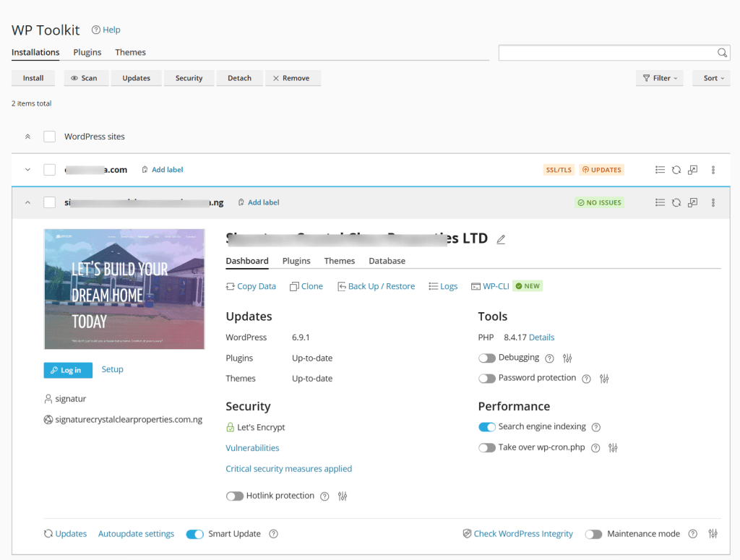Click the refresh icon for the .ng site
Image resolution: width=740 pixels, height=560 pixels.
tap(676, 202)
